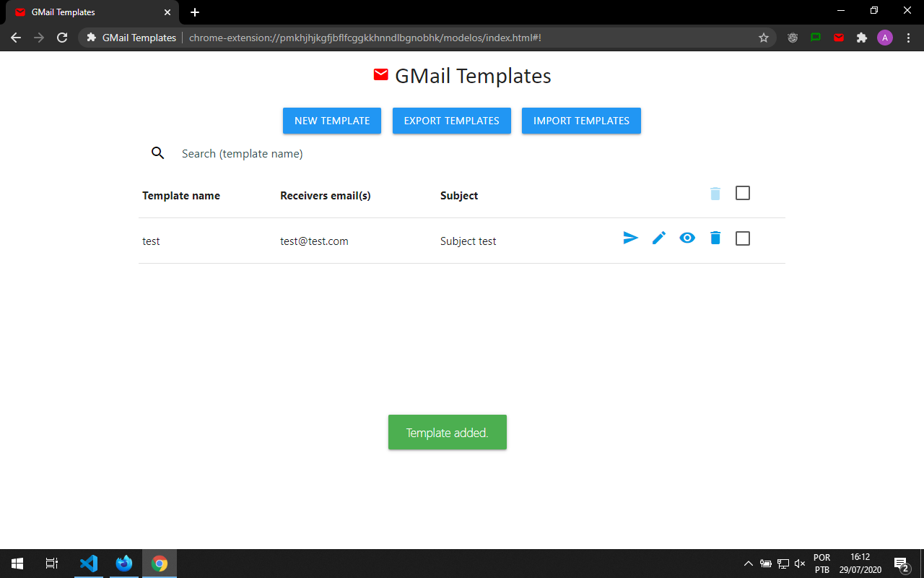Edit the test template with the pencil icon
This screenshot has height=578, width=924.
point(658,238)
